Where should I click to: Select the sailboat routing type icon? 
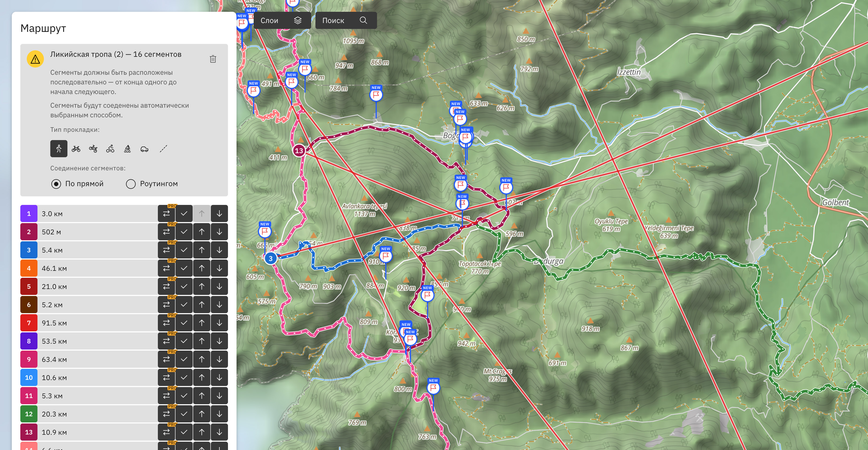click(x=127, y=149)
